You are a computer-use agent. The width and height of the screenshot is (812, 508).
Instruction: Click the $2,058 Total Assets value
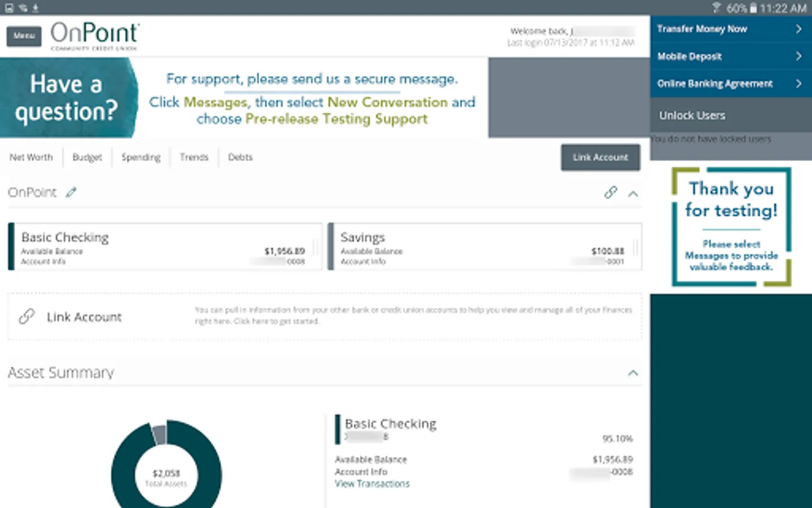[166, 474]
